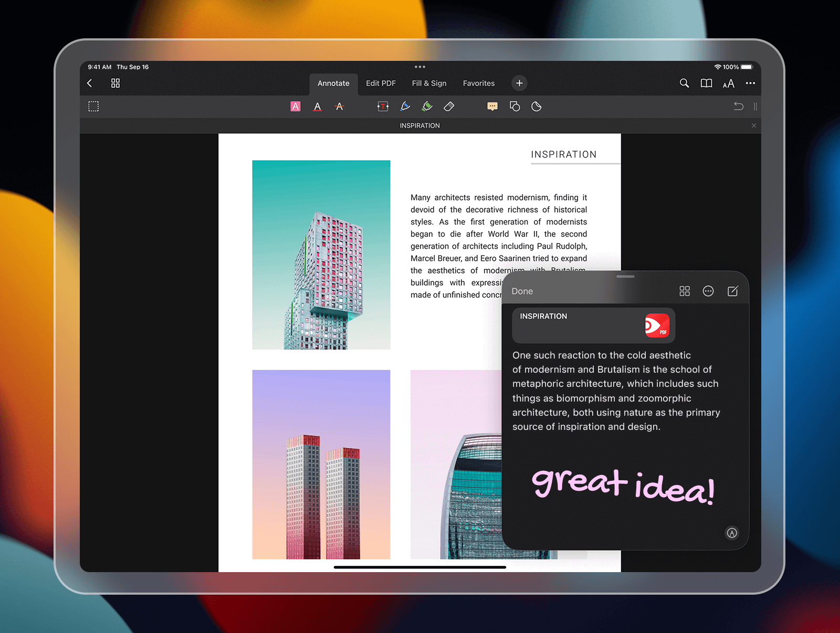Image resolution: width=840 pixels, height=633 pixels.
Task: Tap Done in the Quick Note
Action: click(x=522, y=291)
